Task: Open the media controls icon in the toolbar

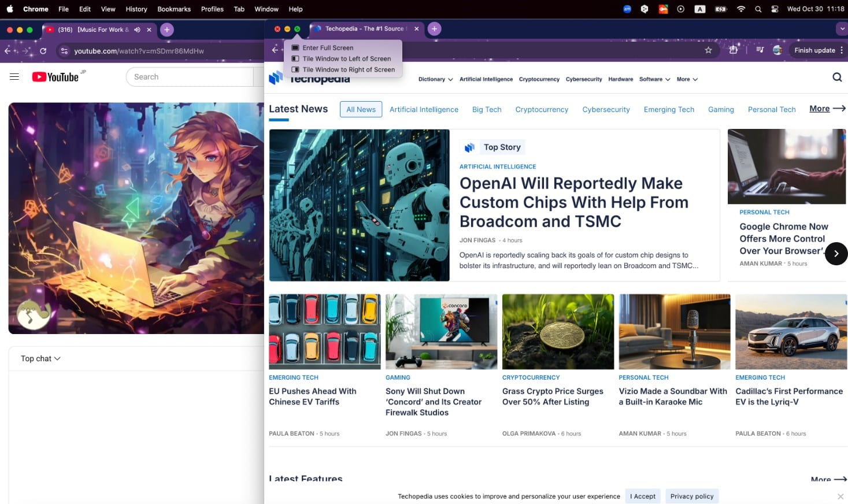Action: point(760,50)
